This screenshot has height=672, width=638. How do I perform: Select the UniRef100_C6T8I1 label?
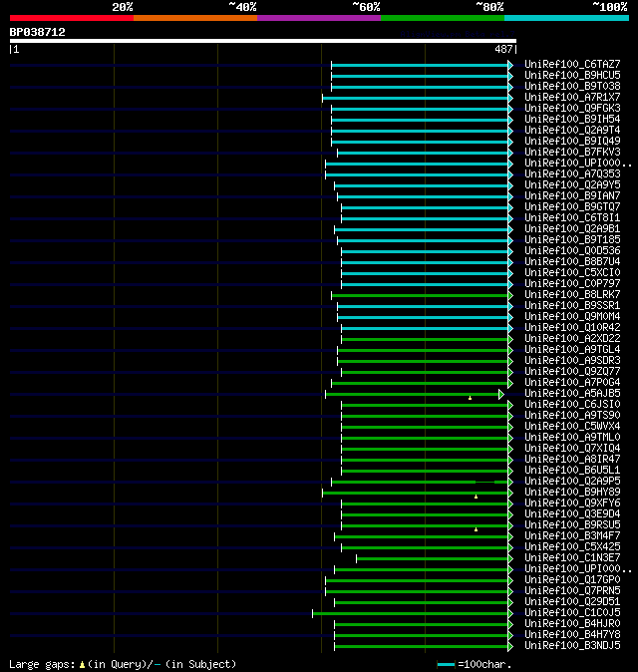(x=572, y=218)
